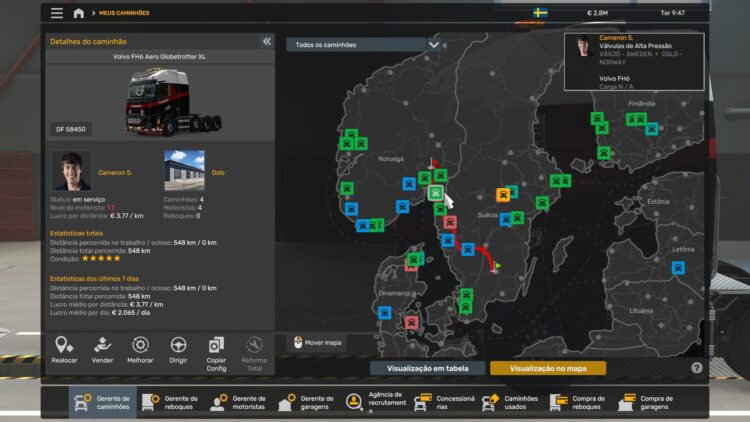Click the Reforma Total wrench action

[x=254, y=354]
